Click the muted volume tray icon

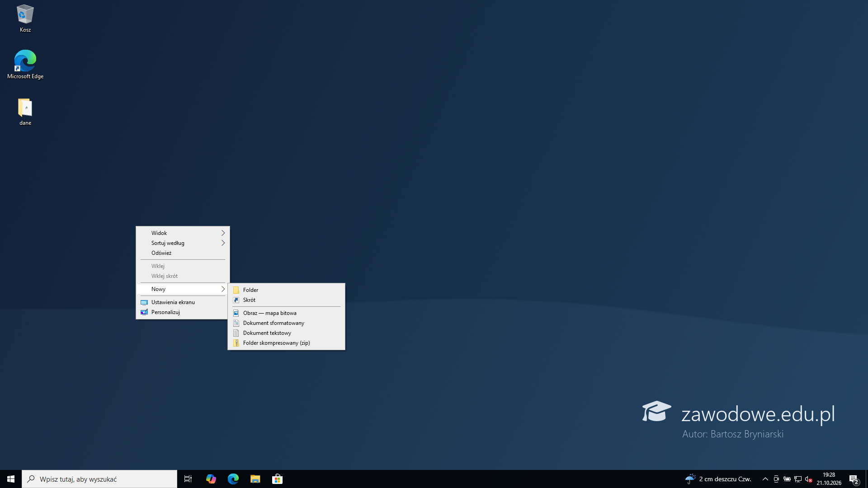(x=809, y=479)
